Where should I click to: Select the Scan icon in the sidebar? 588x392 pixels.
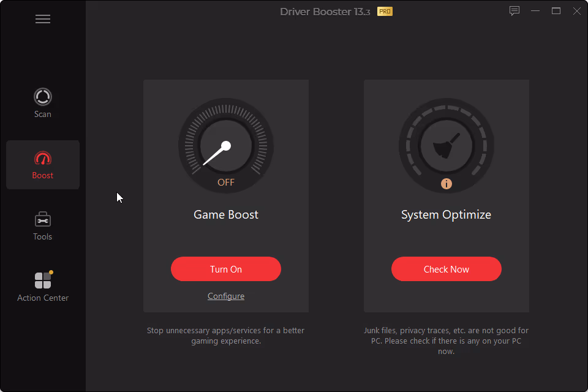[x=43, y=97]
